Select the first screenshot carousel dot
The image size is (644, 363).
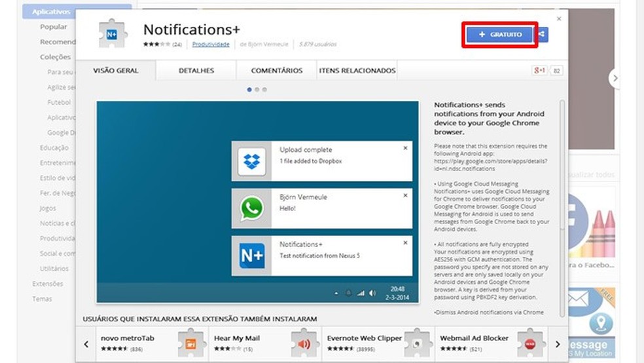pyautogui.click(x=249, y=90)
